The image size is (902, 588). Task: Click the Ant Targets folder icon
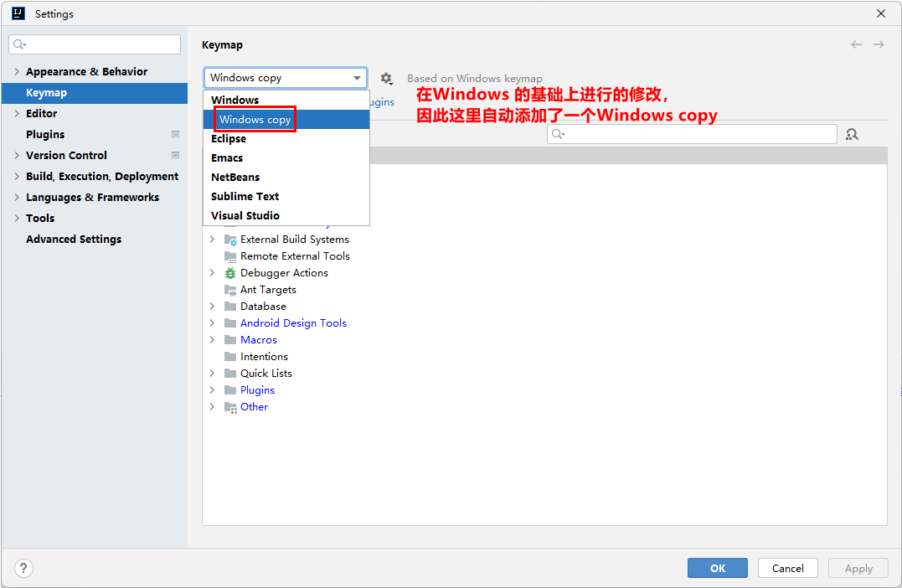tap(230, 290)
